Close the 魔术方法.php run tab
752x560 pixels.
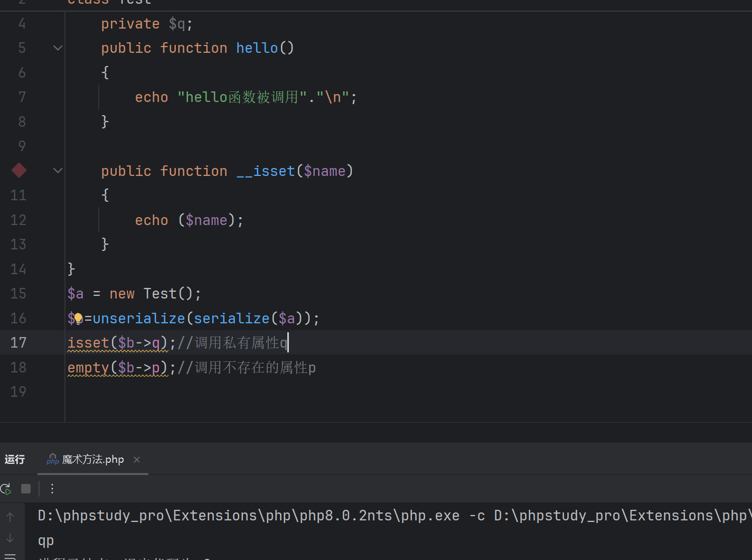137,460
